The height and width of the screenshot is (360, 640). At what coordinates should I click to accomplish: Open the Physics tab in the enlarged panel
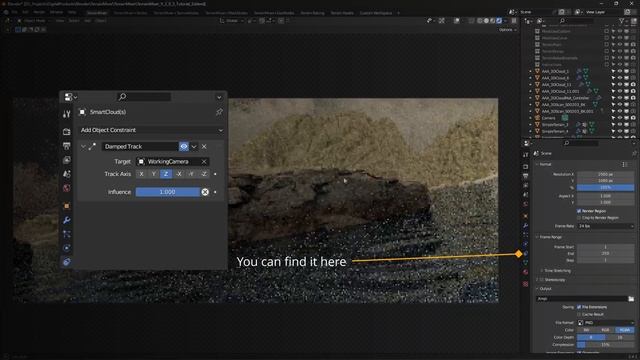pos(67,248)
